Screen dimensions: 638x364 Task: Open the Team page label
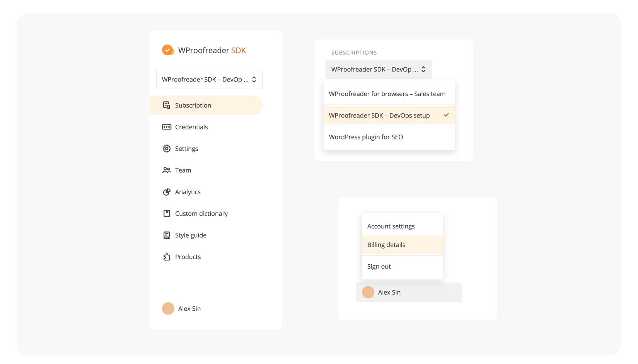[x=183, y=170]
